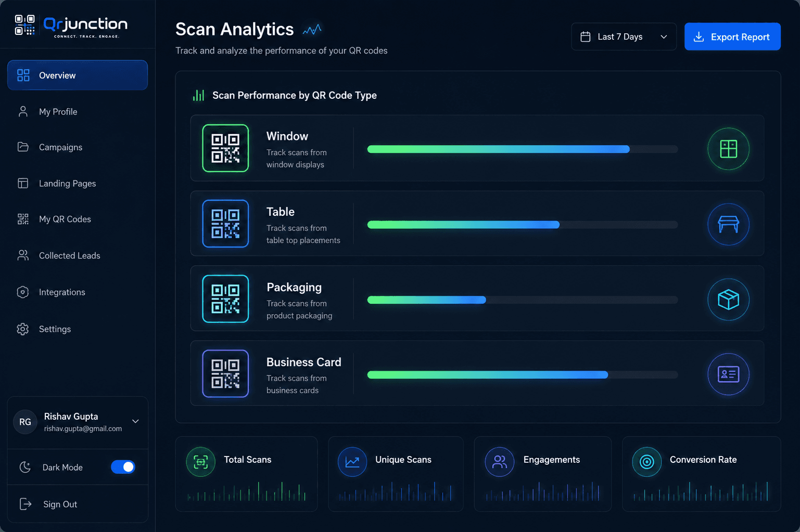Click the Window QR code thumbnail
Viewport: 800px width, 532px height.
225,148
